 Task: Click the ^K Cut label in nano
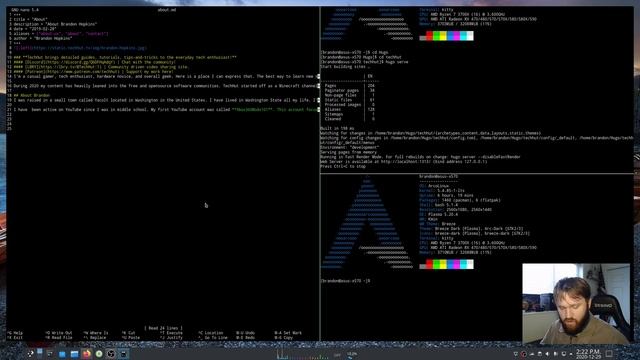[128, 333]
